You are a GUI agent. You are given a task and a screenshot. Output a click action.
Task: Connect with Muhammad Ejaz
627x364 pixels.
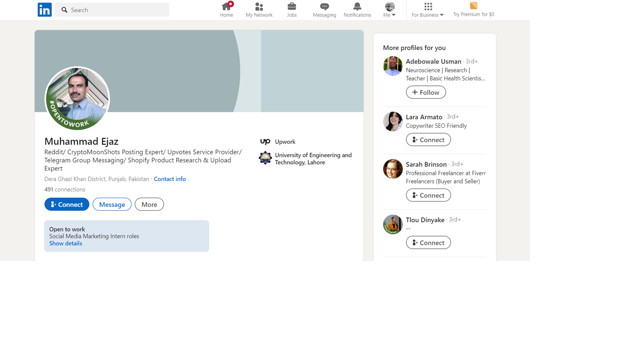(67, 204)
